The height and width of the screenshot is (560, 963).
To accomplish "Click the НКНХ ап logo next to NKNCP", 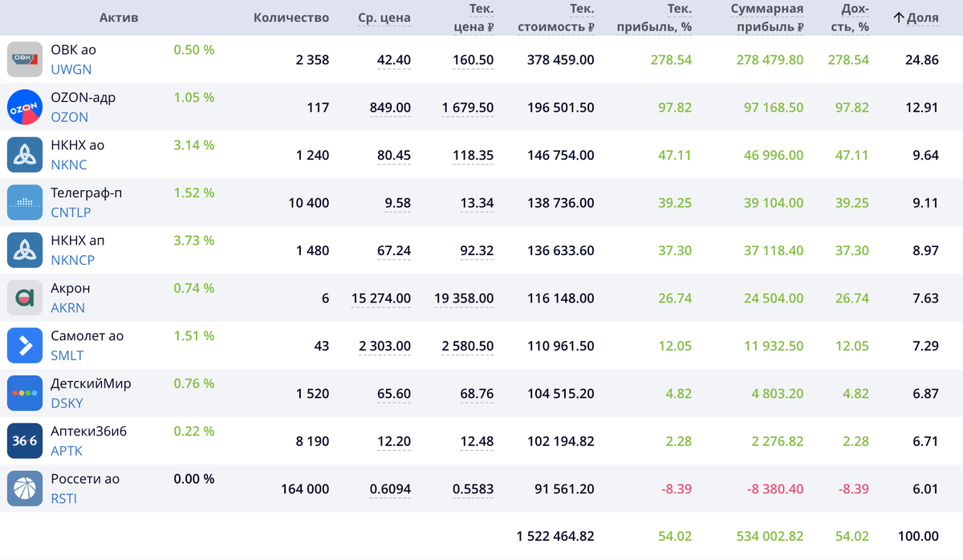I will pyautogui.click(x=25, y=250).
